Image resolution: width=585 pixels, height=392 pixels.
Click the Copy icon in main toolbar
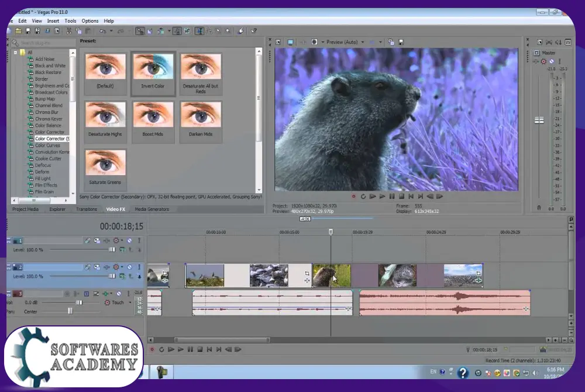(x=78, y=31)
